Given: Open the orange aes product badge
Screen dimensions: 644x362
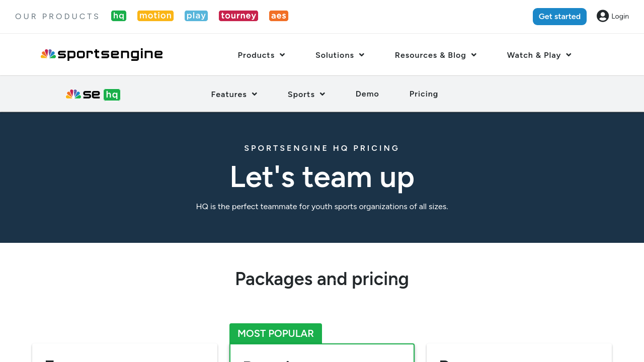Looking at the screenshot, I should tap(279, 16).
